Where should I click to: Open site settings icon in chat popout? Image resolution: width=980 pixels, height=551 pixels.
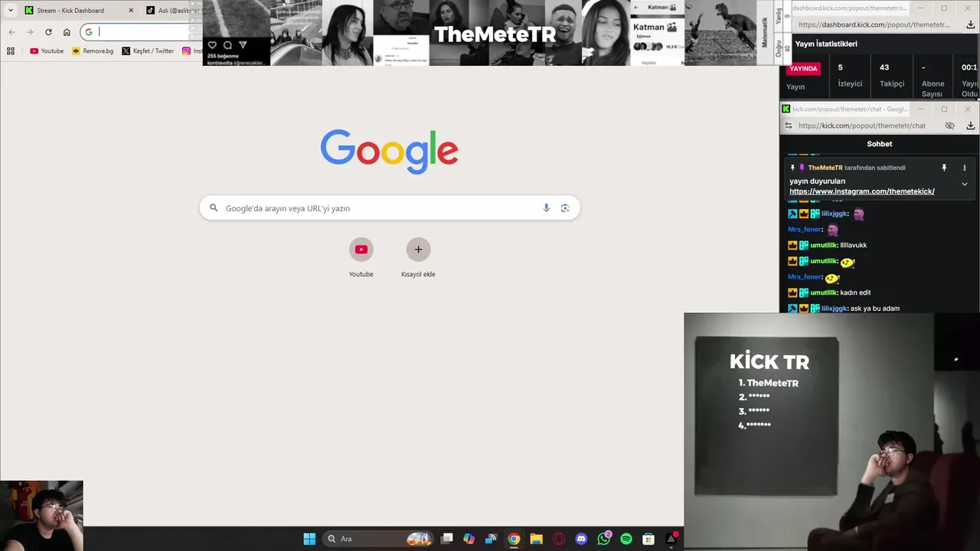click(789, 126)
